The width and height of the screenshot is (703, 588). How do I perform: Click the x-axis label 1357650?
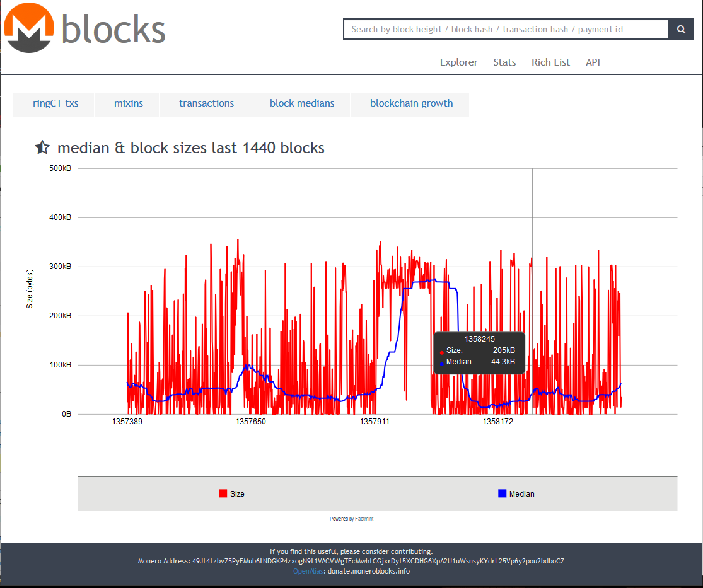coord(251,421)
